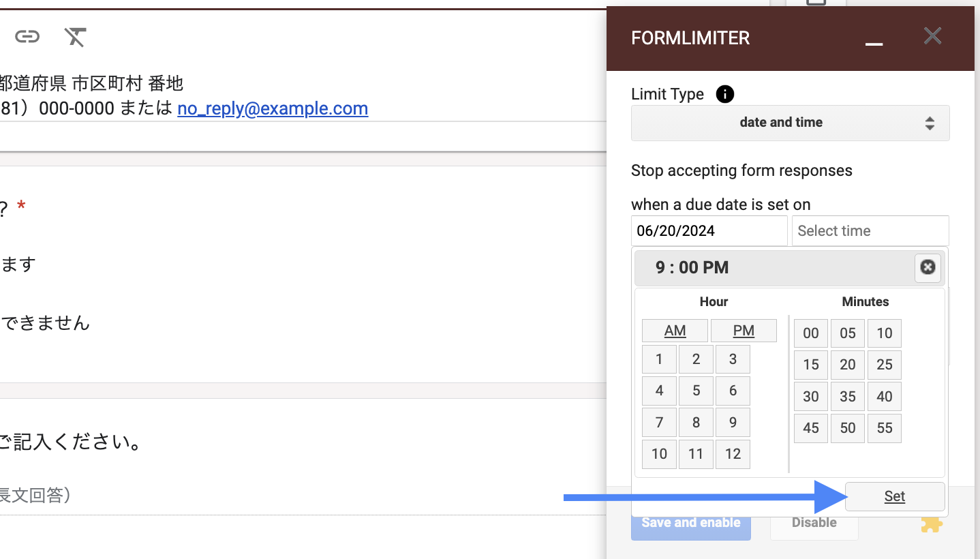Open the no_reply@example.com link

273,108
